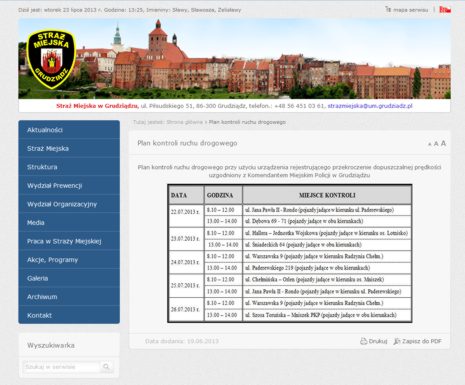Click the strazmiejska@um.grudziadz.pl email link
465x385 pixels.
(370, 106)
